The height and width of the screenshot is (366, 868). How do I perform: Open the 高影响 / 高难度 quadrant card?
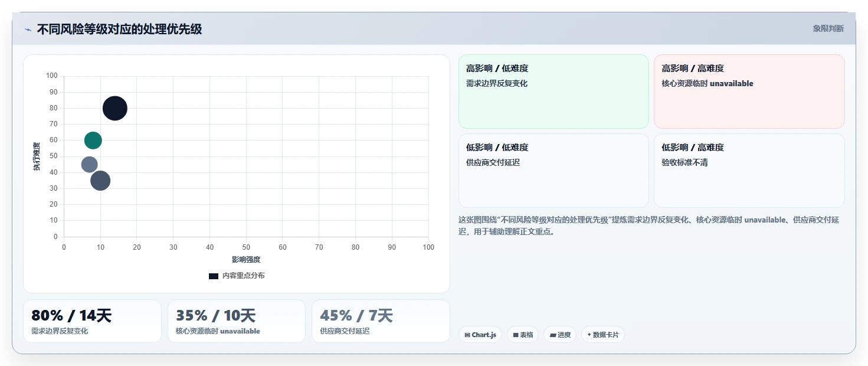749,91
